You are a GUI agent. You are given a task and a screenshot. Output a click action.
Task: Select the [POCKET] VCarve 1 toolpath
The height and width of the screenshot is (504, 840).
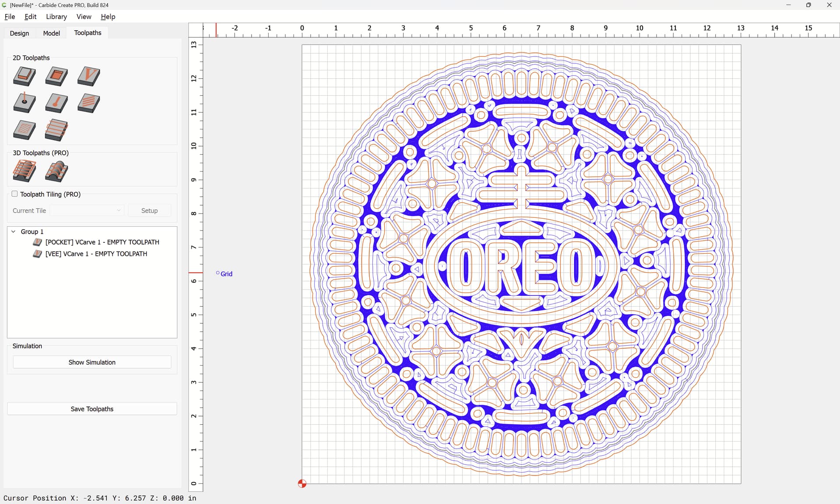[102, 242]
